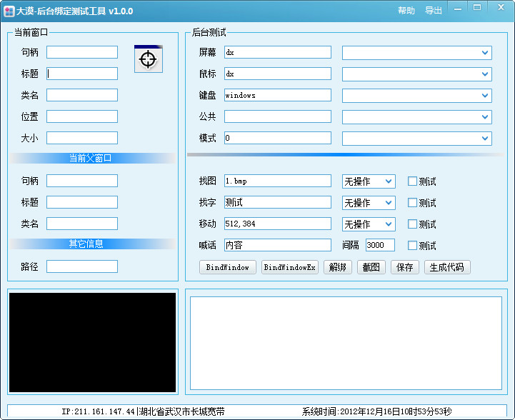515x420 pixels.
Task: Click the 喊话 field with 内容
Action: click(x=278, y=245)
